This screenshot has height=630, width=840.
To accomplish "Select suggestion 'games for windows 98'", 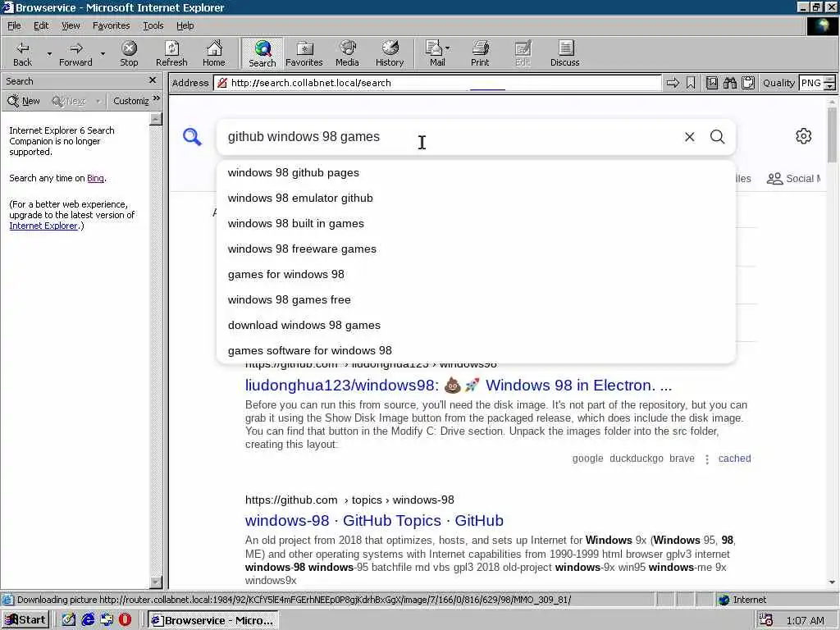I will pos(476,274).
